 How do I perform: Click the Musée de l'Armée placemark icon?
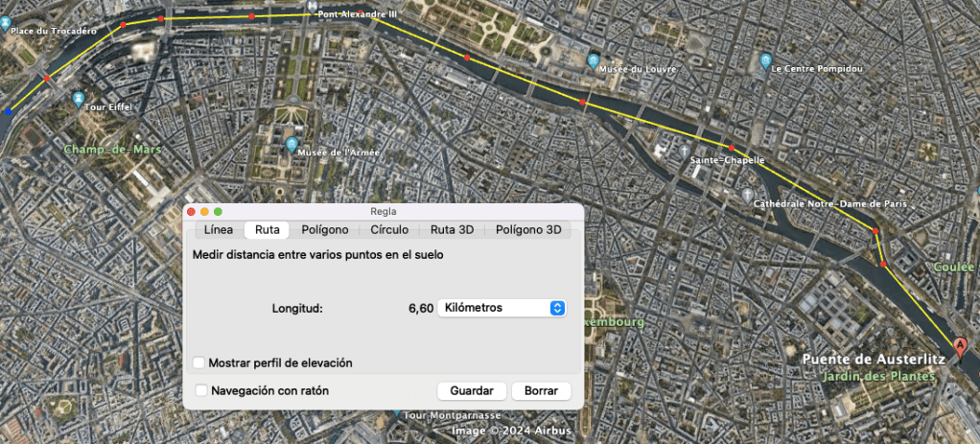click(x=292, y=144)
